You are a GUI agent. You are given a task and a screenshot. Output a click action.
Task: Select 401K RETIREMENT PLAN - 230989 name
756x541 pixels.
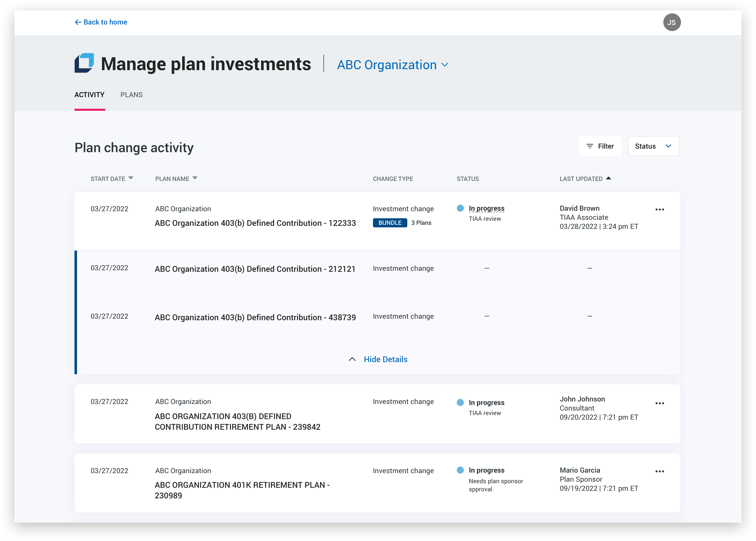click(x=242, y=490)
